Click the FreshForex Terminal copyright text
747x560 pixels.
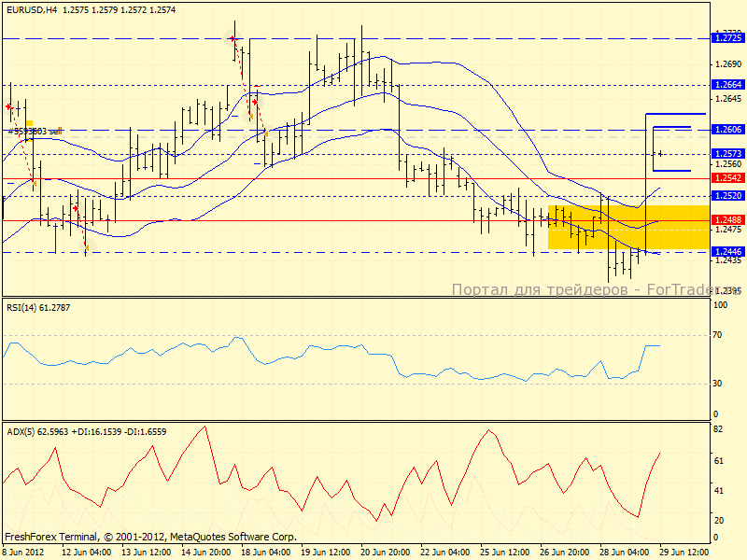coord(151,538)
